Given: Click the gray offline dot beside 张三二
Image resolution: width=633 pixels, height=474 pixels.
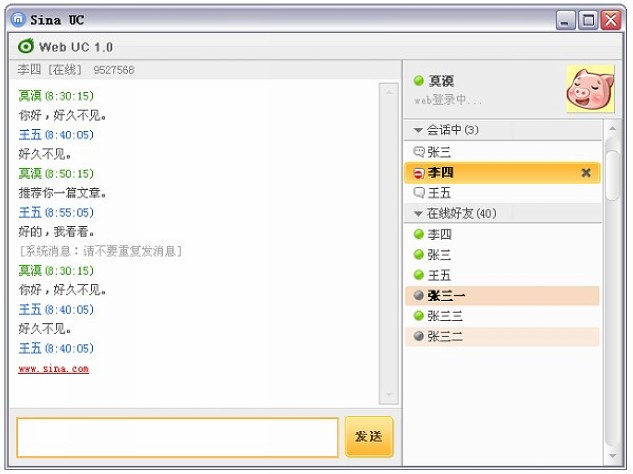Looking at the screenshot, I should (x=419, y=336).
